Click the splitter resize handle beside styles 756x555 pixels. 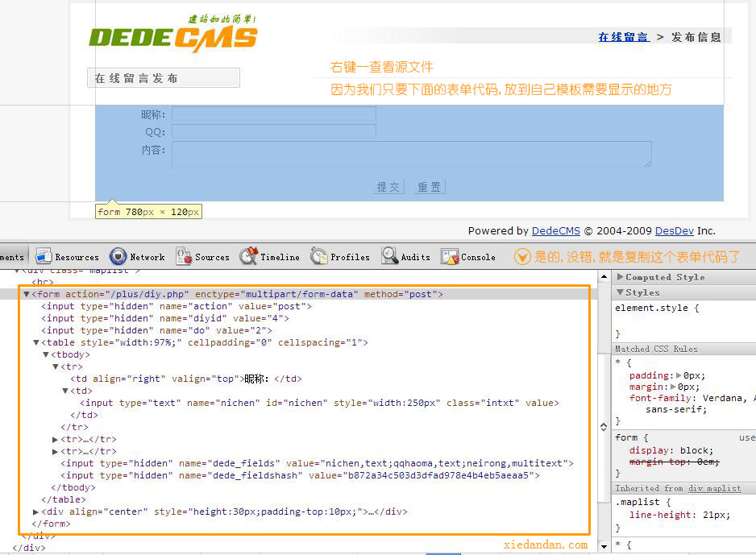pos(604,427)
